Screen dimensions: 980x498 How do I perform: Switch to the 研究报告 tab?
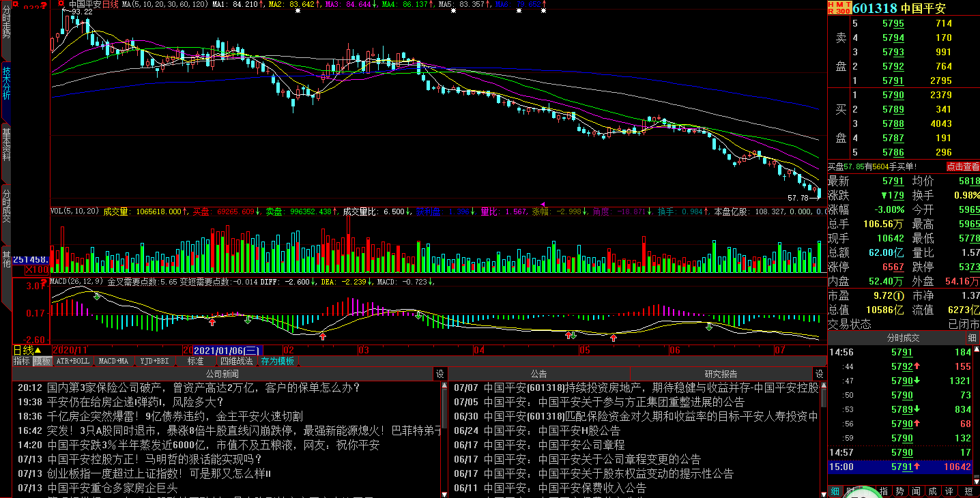pyautogui.click(x=721, y=374)
